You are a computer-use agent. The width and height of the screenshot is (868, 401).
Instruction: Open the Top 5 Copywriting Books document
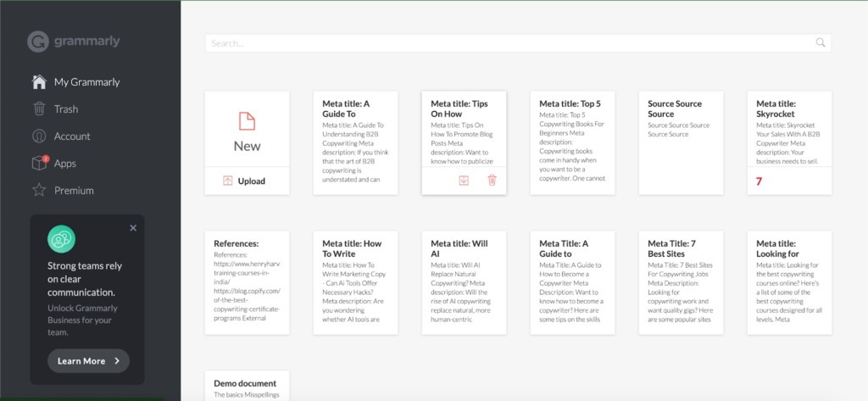click(572, 142)
